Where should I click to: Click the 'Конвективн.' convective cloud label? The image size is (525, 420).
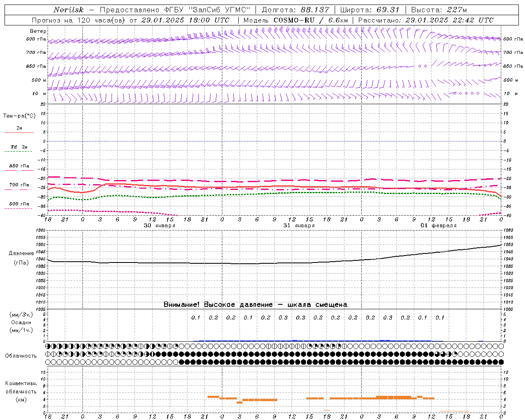pos(21,383)
